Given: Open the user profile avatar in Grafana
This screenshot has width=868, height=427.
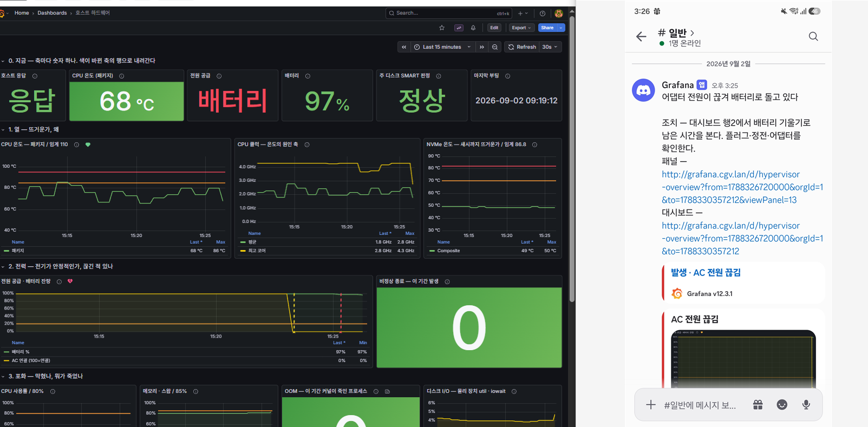Looking at the screenshot, I should point(559,13).
